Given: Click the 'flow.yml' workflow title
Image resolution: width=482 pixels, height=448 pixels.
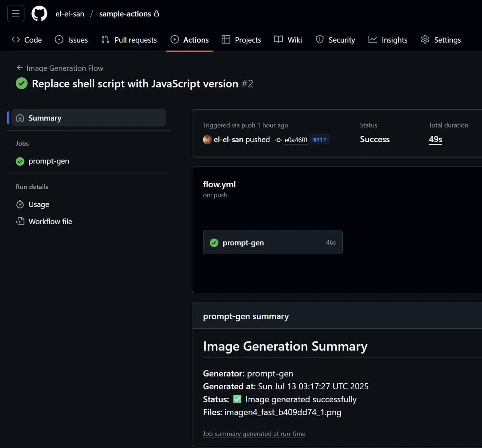Looking at the screenshot, I should (219, 184).
